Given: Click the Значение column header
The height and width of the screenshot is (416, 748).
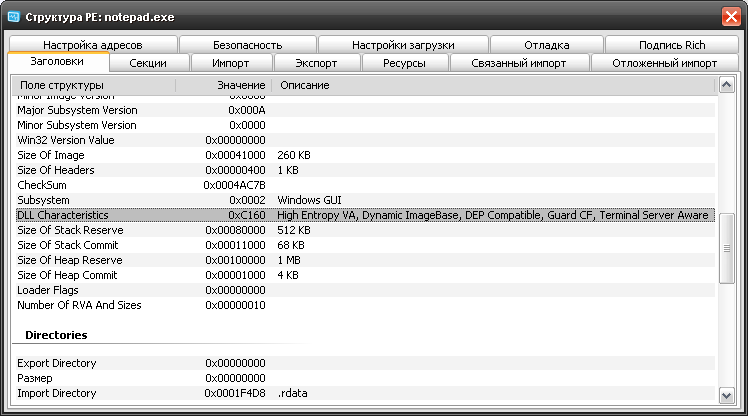Looking at the screenshot, I should coord(223,86).
